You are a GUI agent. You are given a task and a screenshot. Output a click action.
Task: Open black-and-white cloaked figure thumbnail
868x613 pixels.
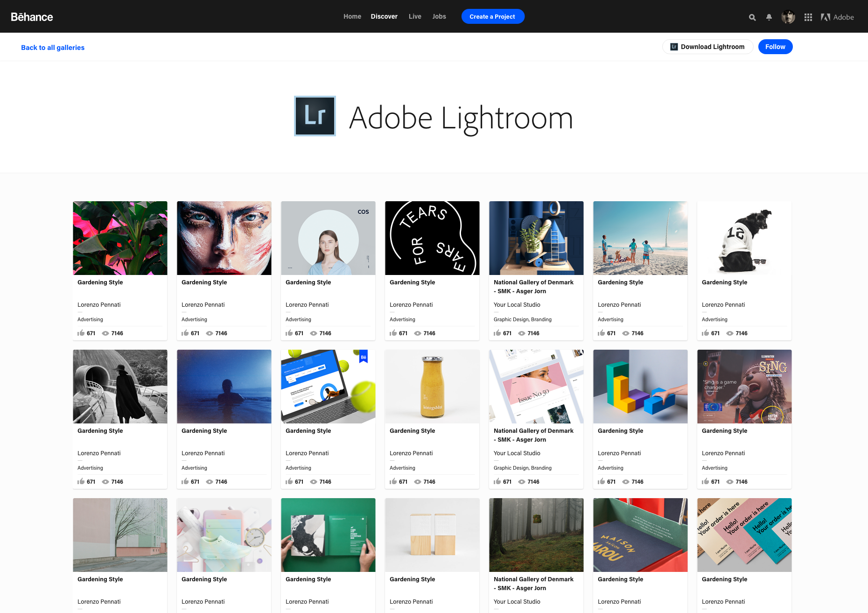[x=120, y=387]
